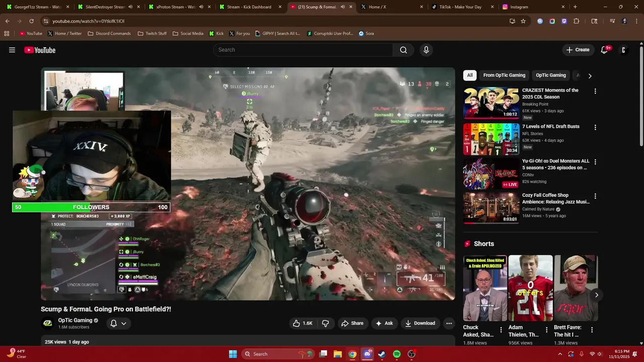Viewport: 644px width, 362px height.
Task: Open Spotify from the taskbar
Action: pyautogui.click(x=396, y=354)
